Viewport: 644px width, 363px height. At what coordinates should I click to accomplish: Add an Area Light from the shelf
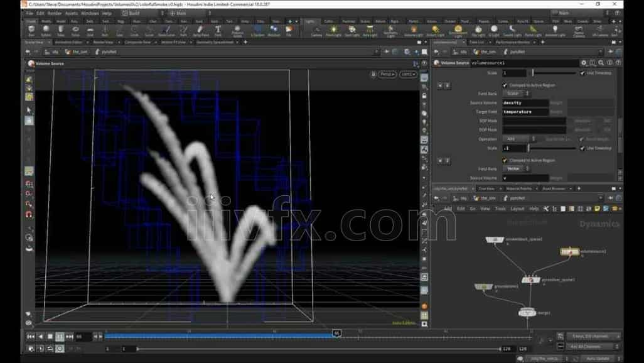coord(370,30)
